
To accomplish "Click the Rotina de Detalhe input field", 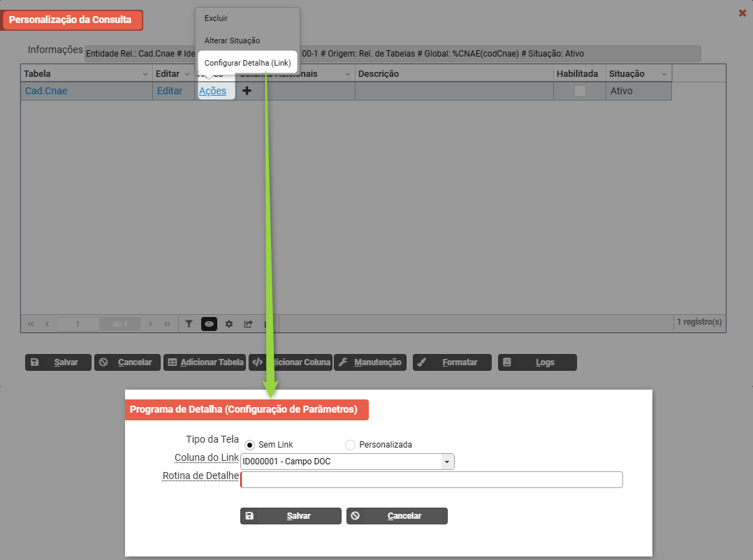I will (x=431, y=480).
